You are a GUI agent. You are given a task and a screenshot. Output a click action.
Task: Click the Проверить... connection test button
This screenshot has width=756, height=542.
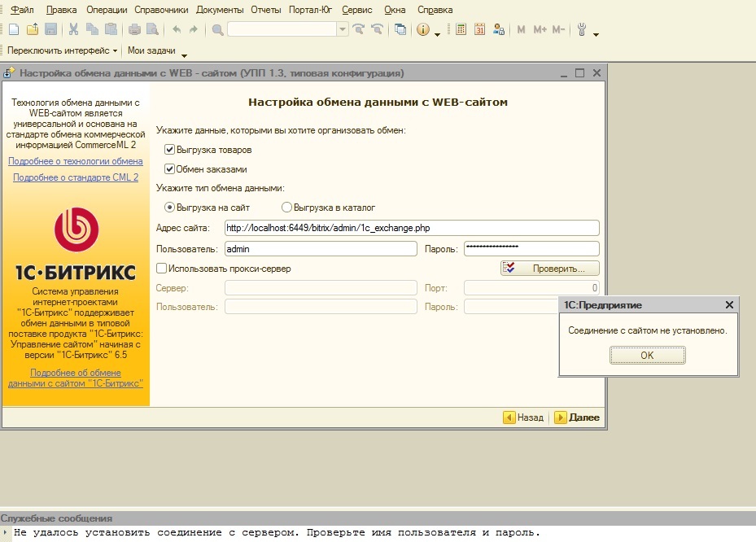[x=550, y=268]
